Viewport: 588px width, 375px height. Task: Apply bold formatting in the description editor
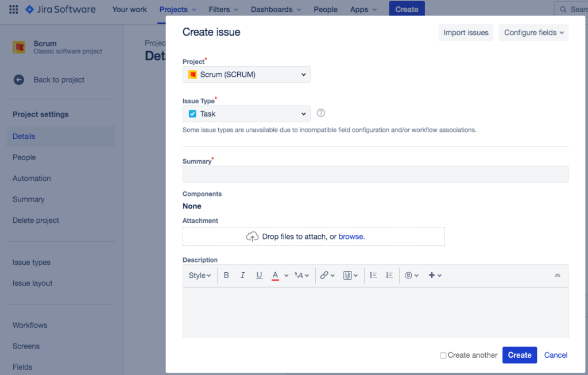(x=226, y=275)
